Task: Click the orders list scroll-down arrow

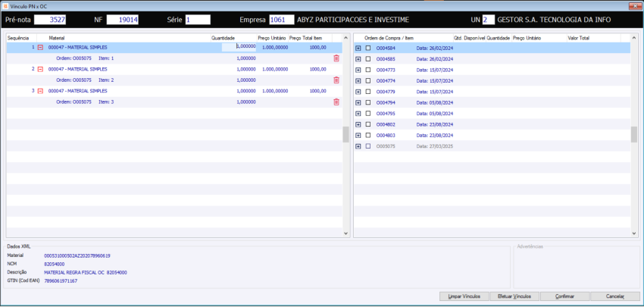Action: pos(634,233)
